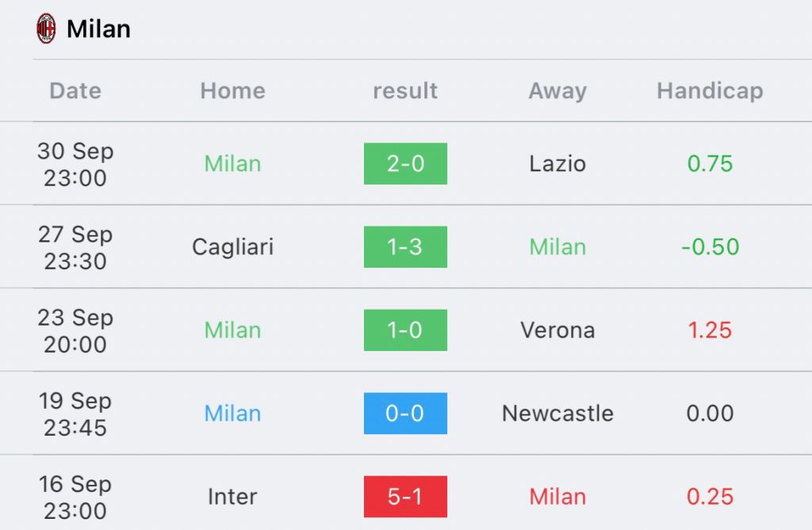Click the Away column header
The height and width of the screenshot is (530, 812).
coord(557,91)
